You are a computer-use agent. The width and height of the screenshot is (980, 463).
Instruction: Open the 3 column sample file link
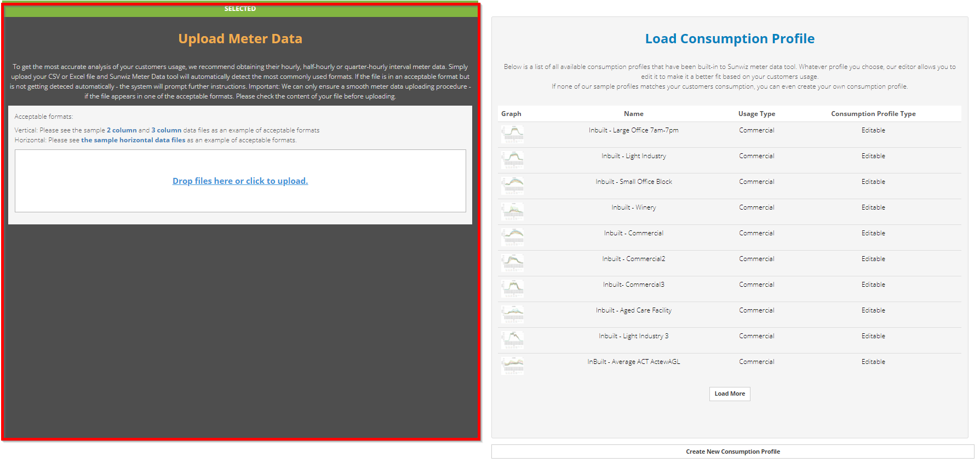click(x=167, y=130)
